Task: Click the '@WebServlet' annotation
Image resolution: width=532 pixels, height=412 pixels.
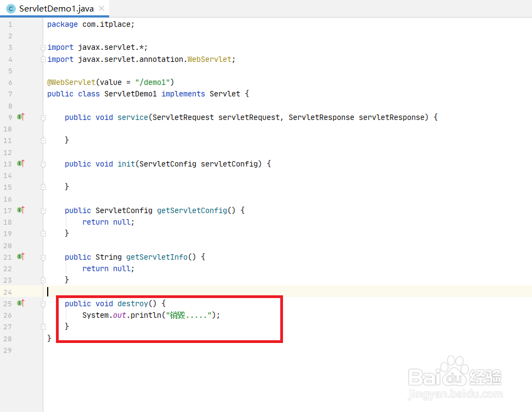Action: 71,82
